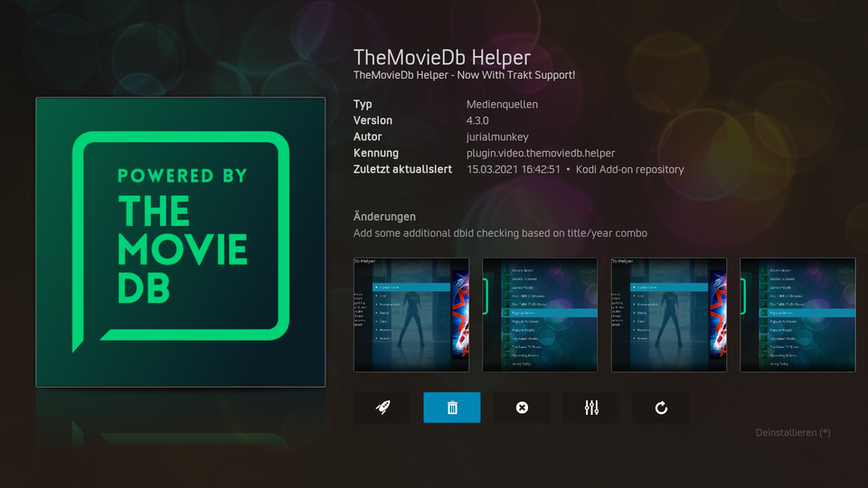Open the first screenshot thumbnail
Image resolution: width=868 pixels, height=488 pixels.
tap(411, 314)
